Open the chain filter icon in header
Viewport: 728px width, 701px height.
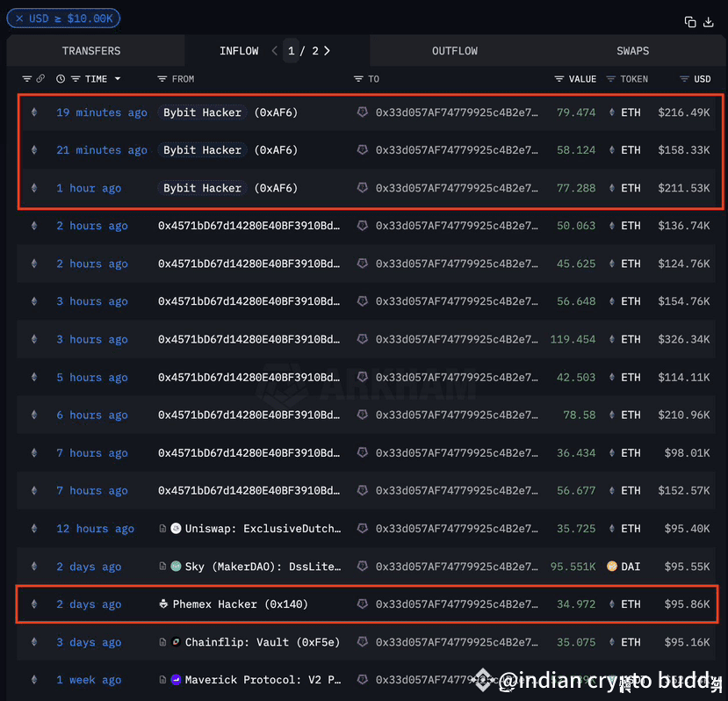tap(27, 78)
